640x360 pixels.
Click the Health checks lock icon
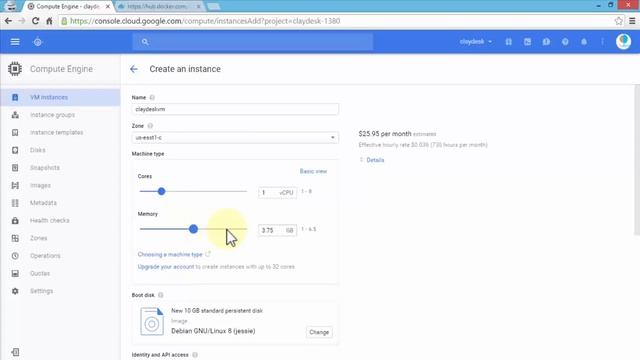pos(15,220)
